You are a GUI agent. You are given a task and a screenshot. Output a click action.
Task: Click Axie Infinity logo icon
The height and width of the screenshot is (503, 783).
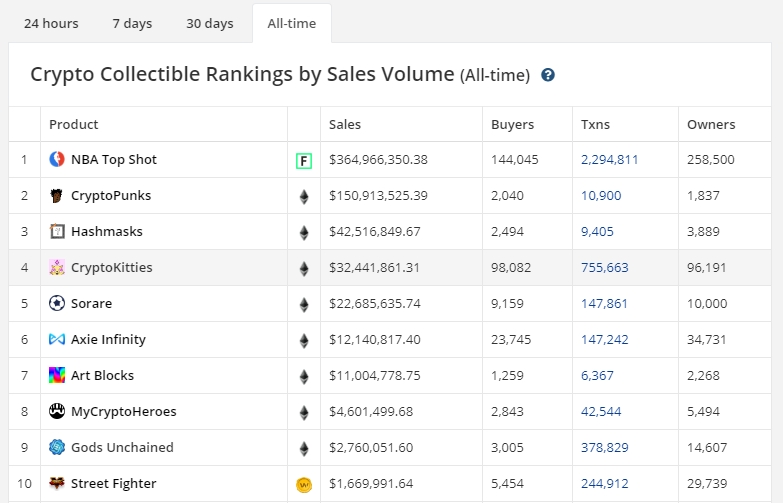tap(57, 339)
